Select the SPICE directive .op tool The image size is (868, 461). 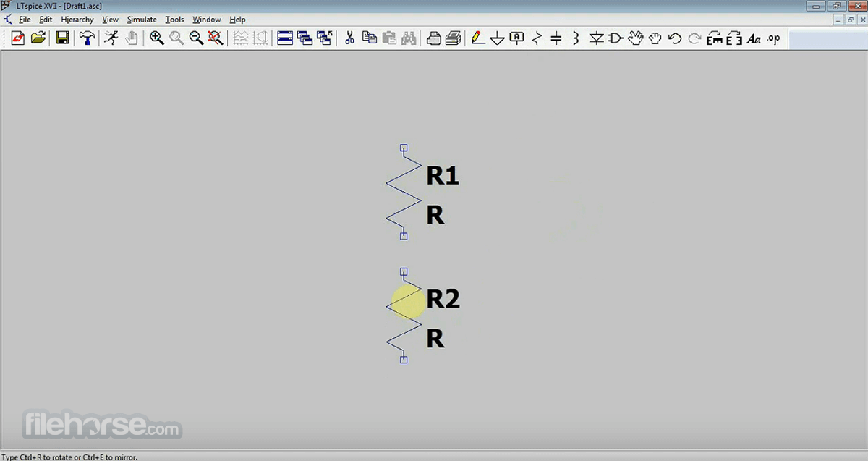click(774, 38)
